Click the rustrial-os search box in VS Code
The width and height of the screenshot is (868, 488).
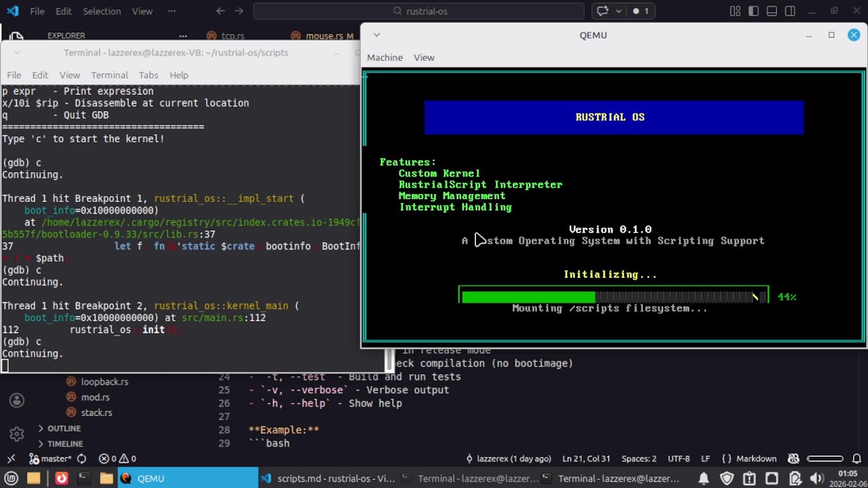(418, 11)
